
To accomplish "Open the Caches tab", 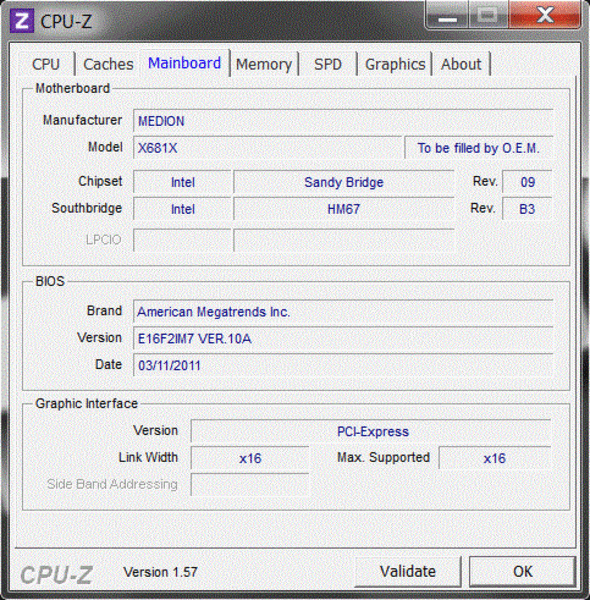I will coord(108,64).
